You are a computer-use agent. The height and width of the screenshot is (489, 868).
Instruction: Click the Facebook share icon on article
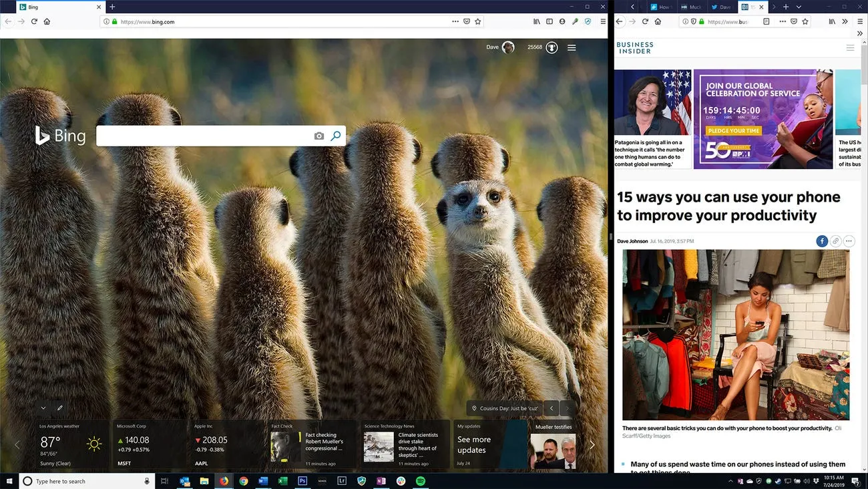point(822,241)
